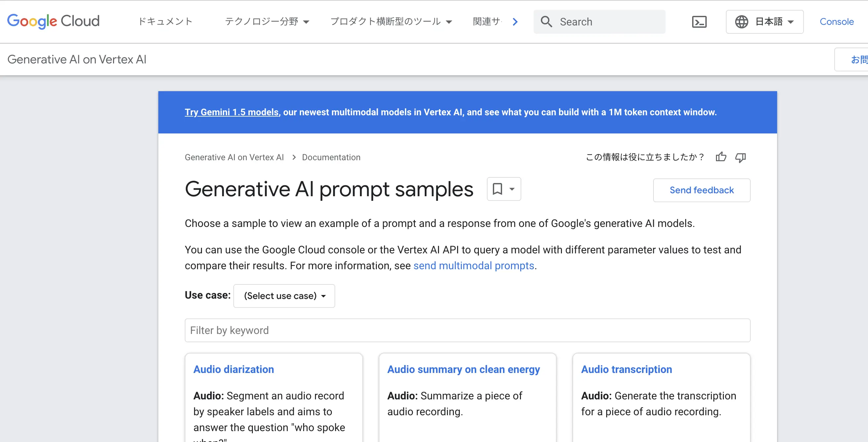The width and height of the screenshot is (868, 442).
Task: Click the Use case: label
Action: (x=208, y=295)
